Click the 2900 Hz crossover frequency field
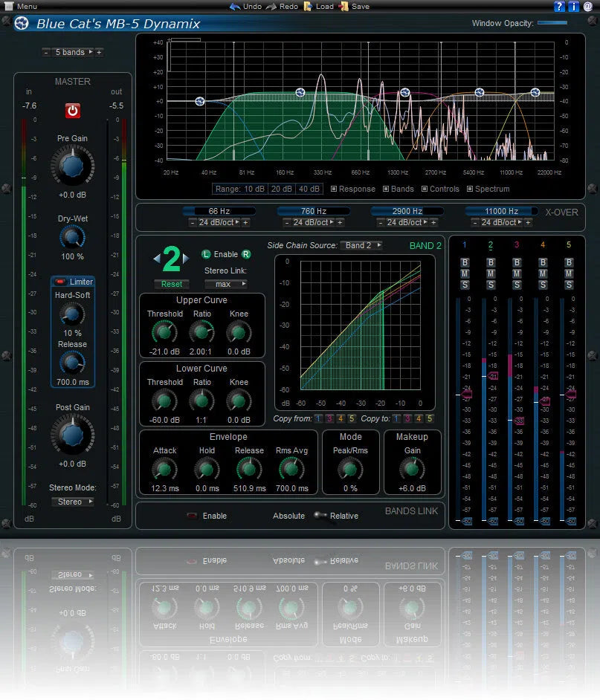This screenshot has width=600, height=700. (407, 210)
